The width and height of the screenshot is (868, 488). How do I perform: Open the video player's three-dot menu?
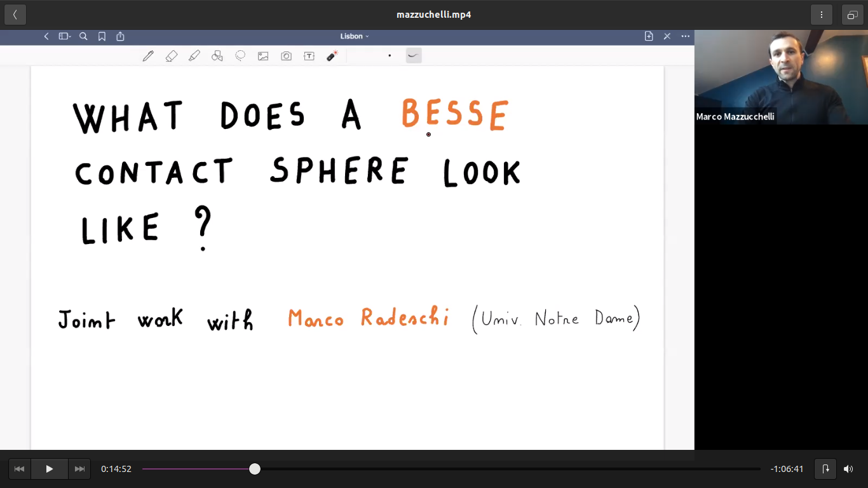[x=822, y=15]
